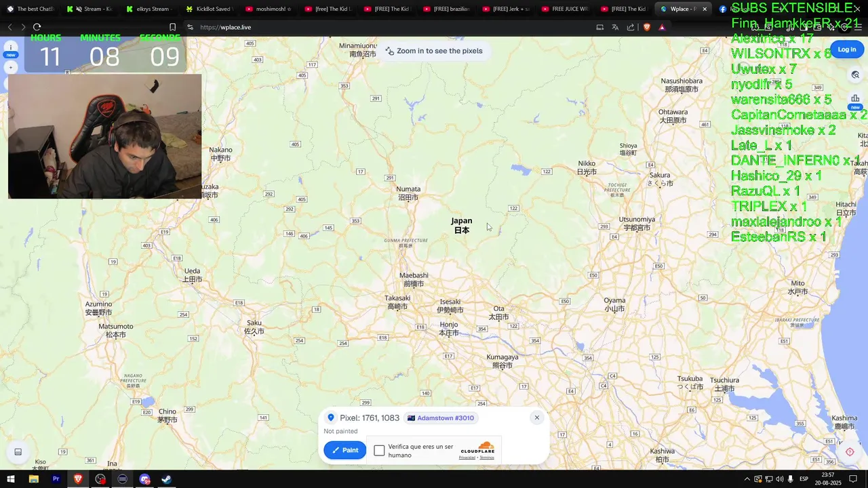868x488 pixels.
Task: Click the location pin icon beside Pixel coordinates
Action: 331,418
